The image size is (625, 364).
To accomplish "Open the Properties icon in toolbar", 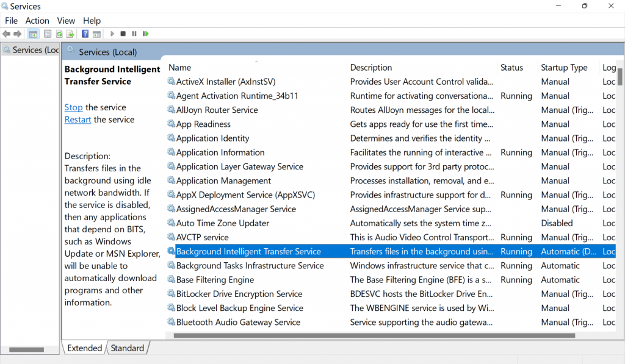I will (x=48, y=34).
